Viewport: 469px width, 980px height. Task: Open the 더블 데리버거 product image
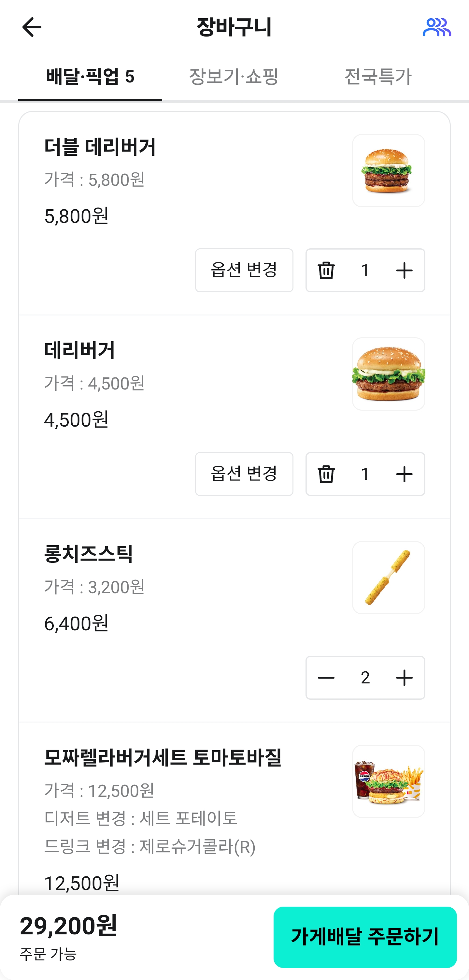pos(389,171)
